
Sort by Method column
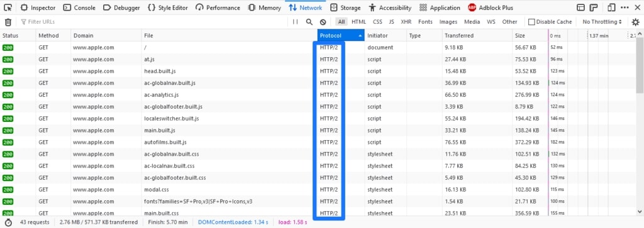(53, 36)
